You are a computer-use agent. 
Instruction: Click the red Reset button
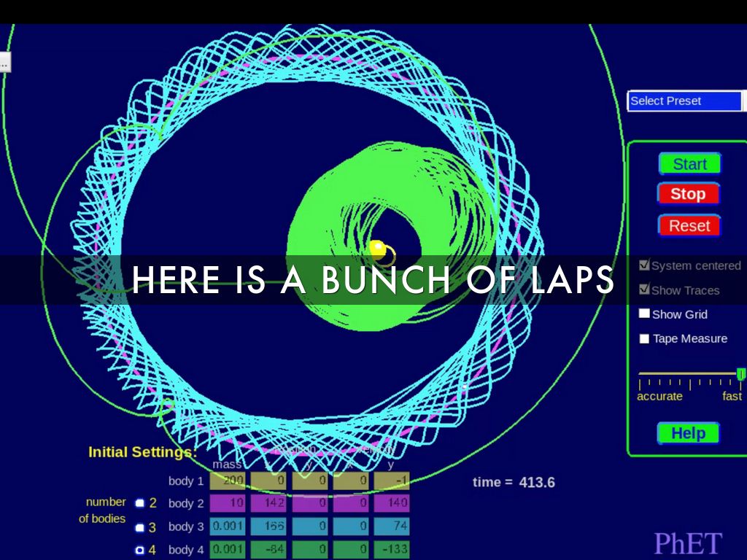coord(689,226)
